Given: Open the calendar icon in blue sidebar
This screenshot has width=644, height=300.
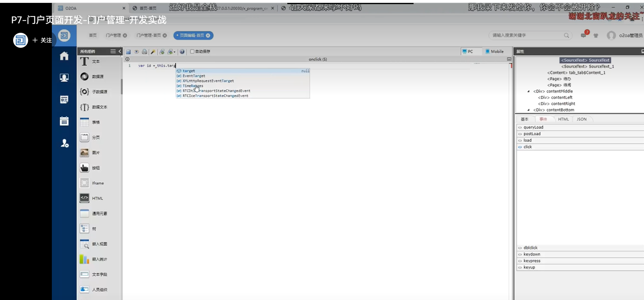Looking at the screenshot, I should click(64, 121).
